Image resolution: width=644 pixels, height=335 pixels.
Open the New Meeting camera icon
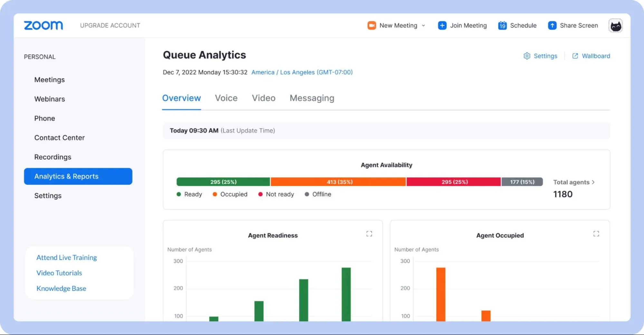point(371,25)
